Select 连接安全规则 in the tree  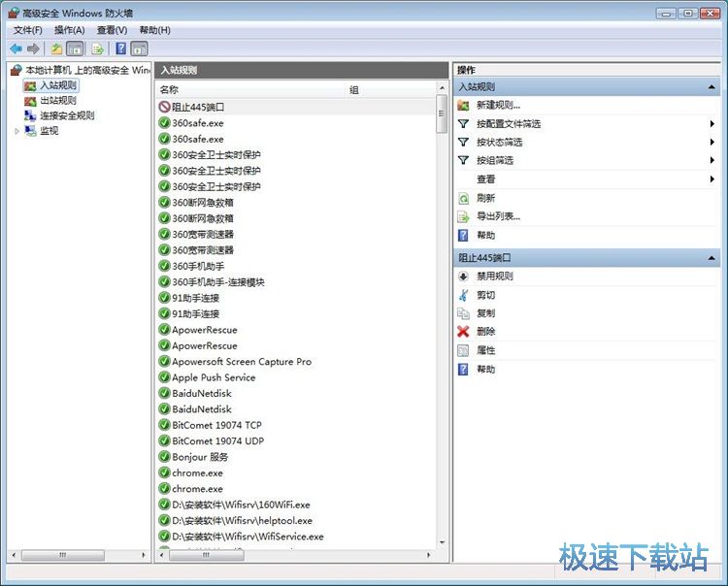click(67, 115)
